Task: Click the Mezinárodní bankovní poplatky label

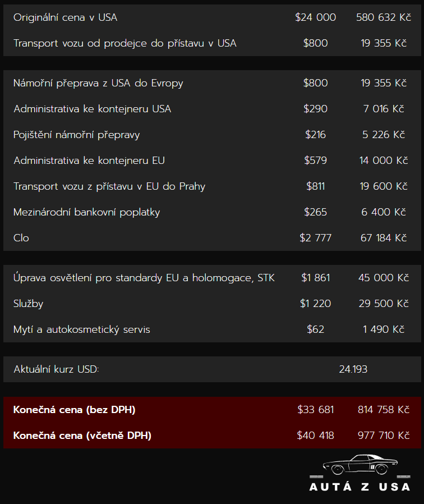Action: pyautogui.click(x=87, y=213)
